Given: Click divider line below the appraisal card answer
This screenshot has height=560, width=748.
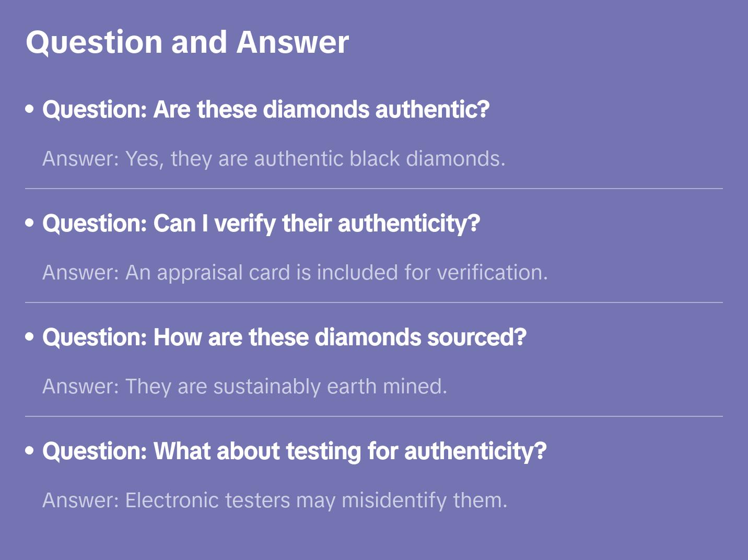Looking at the screenshot, I should tap(374, 302).
